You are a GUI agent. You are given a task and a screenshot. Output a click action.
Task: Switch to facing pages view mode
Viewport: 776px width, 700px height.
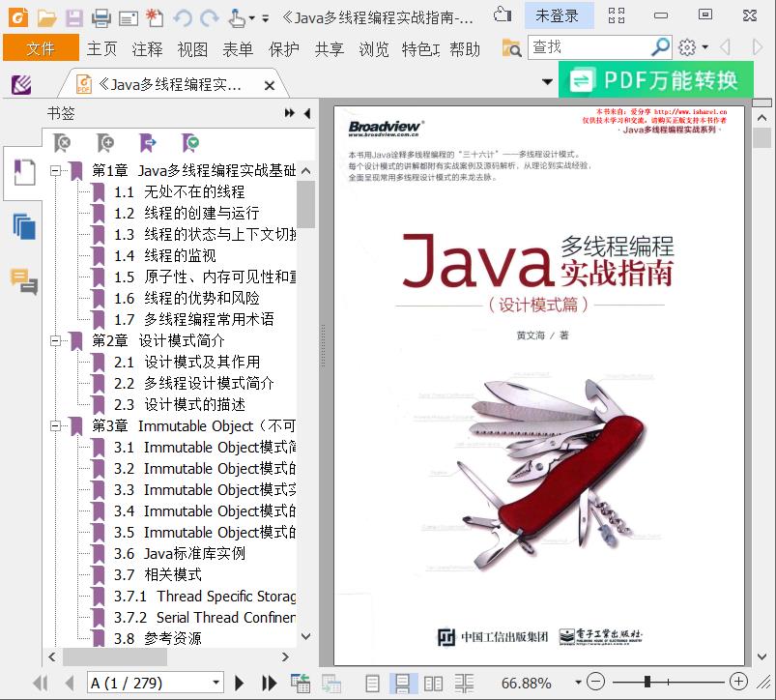tap(433, 684)
